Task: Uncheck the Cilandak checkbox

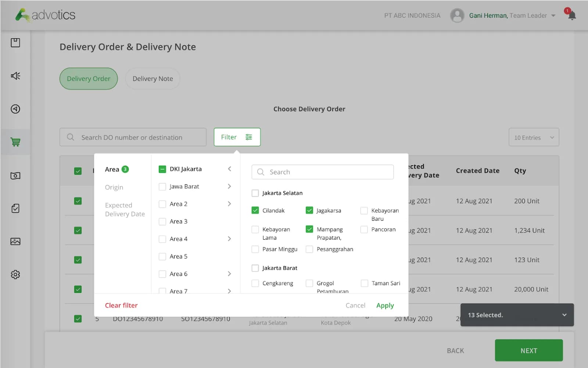Action: pyautogui.click(x=255, y=210)
